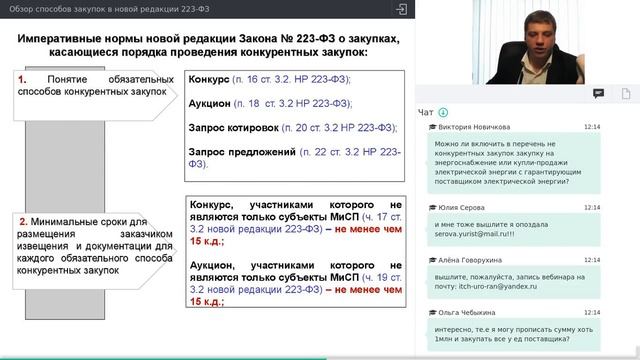Click message containing serova.yurist@mail.ru
This screenshot has height=360, width=640.
(514, 229)
